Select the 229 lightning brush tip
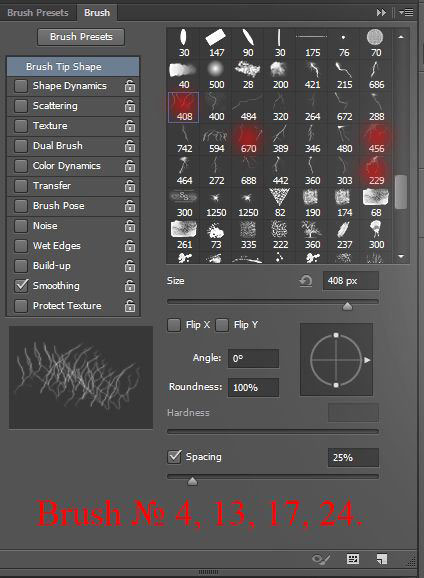This screenshot has height=578, width=424. point(376,171)
